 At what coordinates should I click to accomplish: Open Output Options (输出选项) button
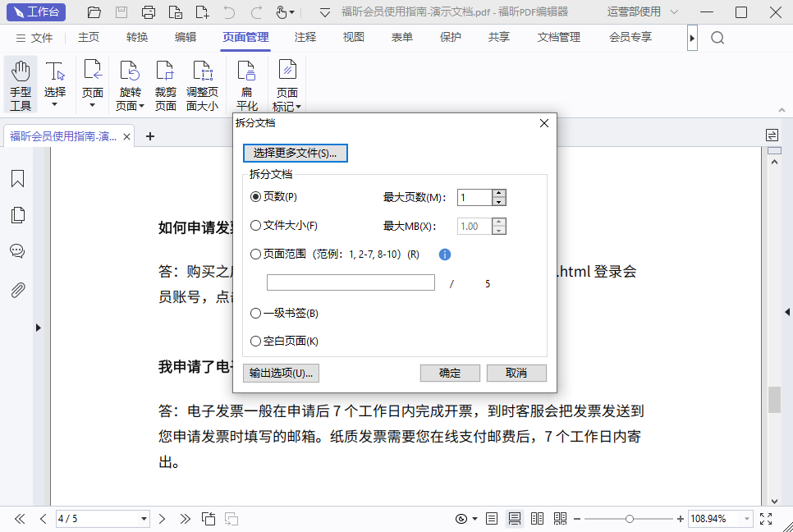point(281,373)
